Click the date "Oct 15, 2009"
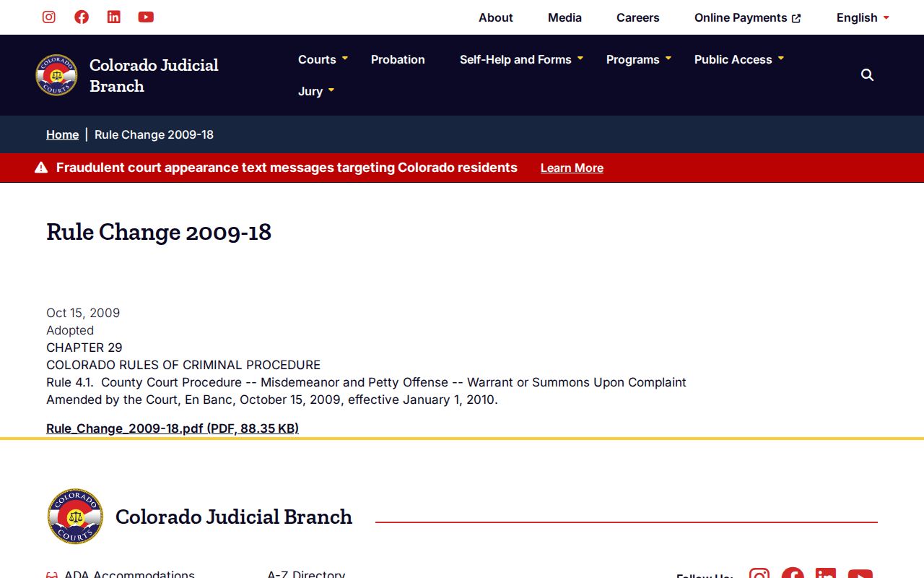This screenshot has width=924, height=578. pyautogui.click(x=83, y=313)
